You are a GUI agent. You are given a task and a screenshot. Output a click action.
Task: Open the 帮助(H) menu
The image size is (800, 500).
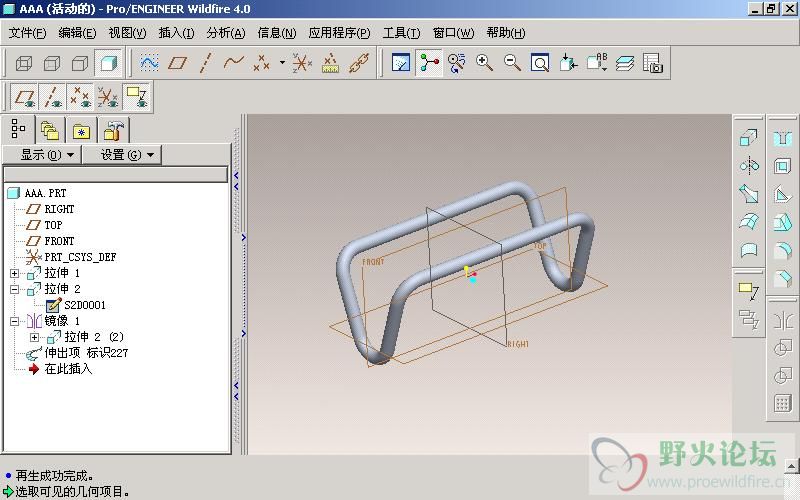pos(506,33)
